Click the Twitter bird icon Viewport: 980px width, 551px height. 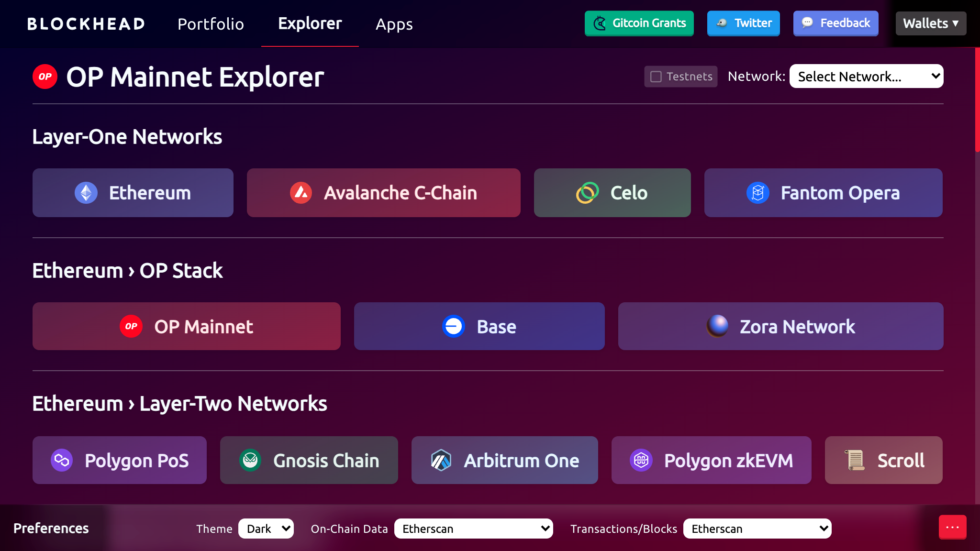722,23
